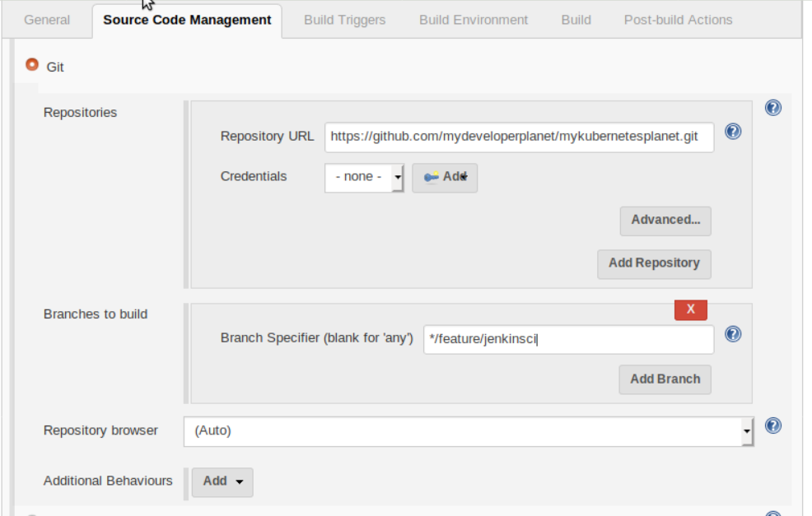Switch to the Build Triggers tab

pyautogui.click(x=344, y=20)
